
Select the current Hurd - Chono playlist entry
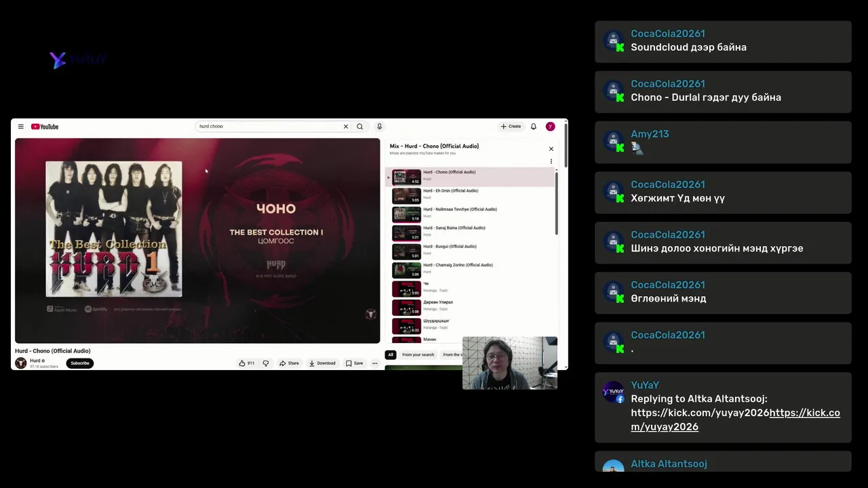(x=471, y=177)
